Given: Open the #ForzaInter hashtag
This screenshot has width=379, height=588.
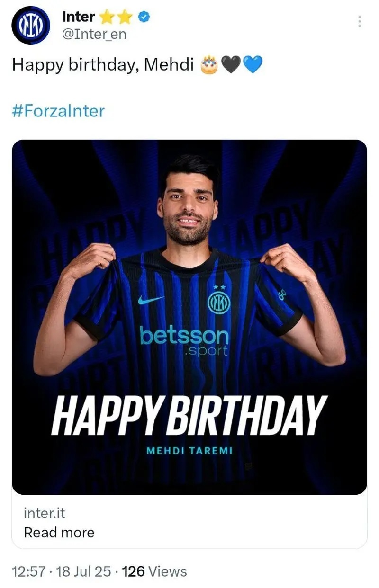Looking at the screenshot, I should click(58, 111).
